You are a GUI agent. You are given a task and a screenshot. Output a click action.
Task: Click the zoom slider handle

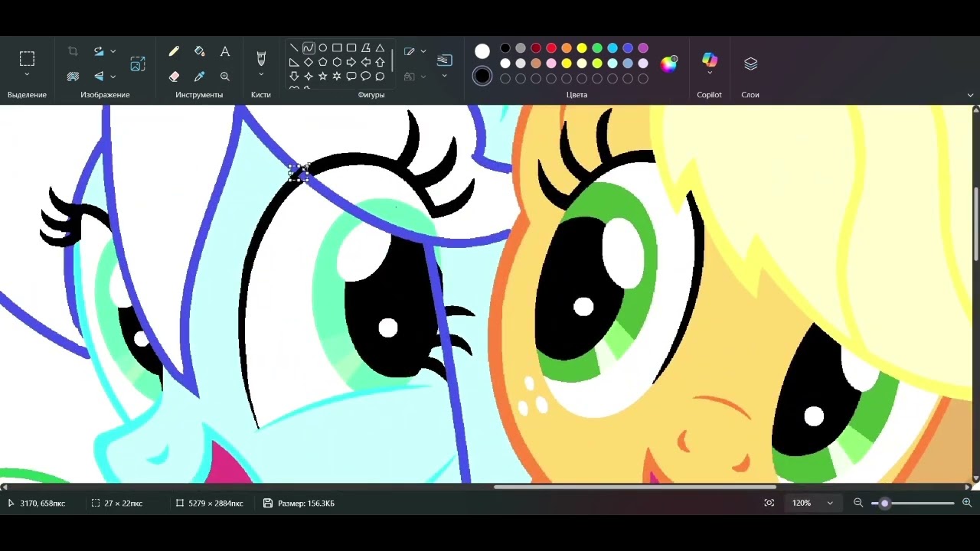pos(885,503)
